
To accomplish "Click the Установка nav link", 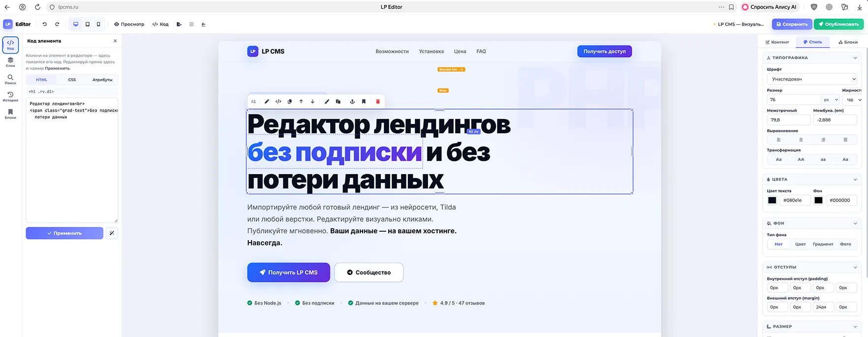I will click(432, 51).
